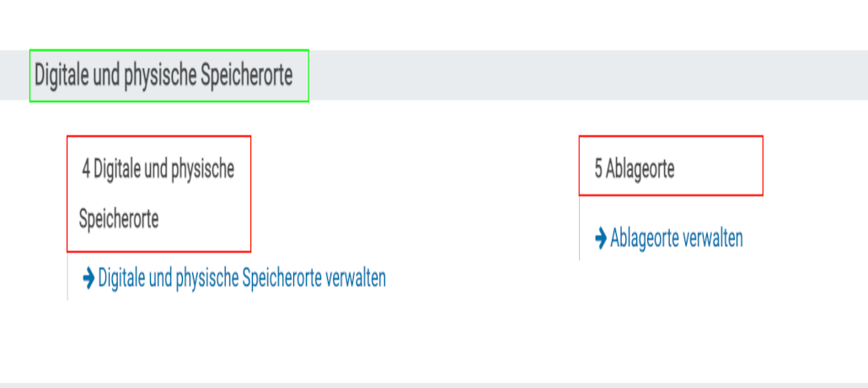The image size is (868, 388).
Task: Click the word physische in the manage link
Action: click(204, 278)
